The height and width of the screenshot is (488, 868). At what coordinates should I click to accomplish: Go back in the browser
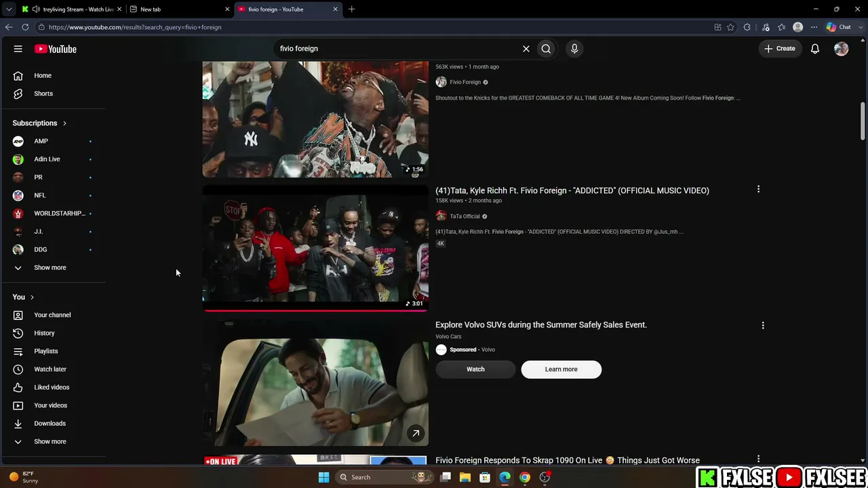(x=9, y=27)
